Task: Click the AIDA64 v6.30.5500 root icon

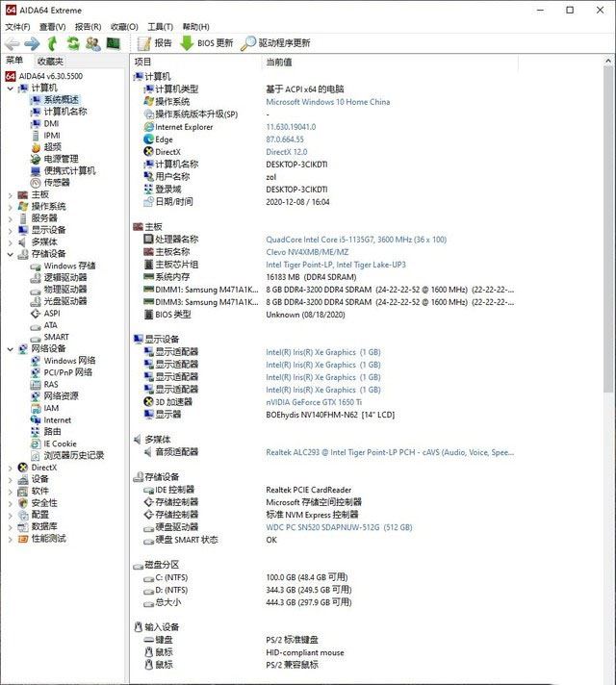Action: 10,76
